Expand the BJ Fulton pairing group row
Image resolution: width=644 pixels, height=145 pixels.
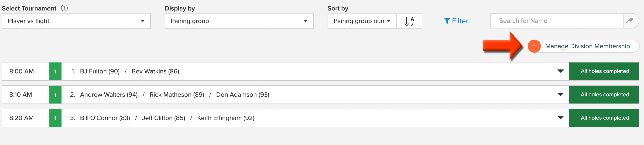(x=561, y=71)
